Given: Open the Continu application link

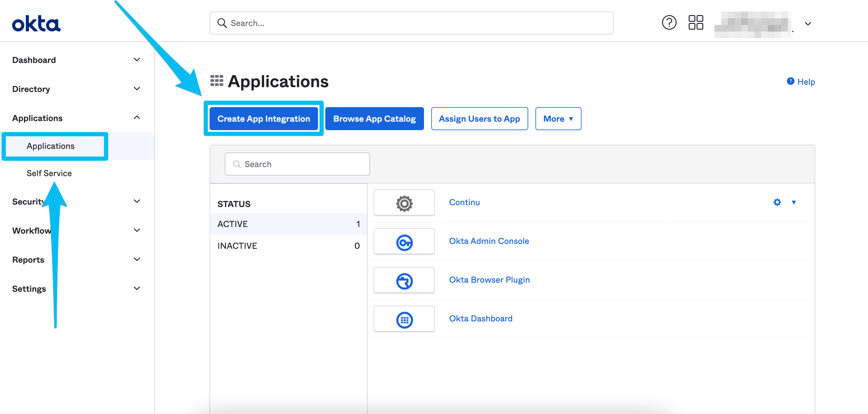Looking at the screenshot, I should (x=464, y=202).
